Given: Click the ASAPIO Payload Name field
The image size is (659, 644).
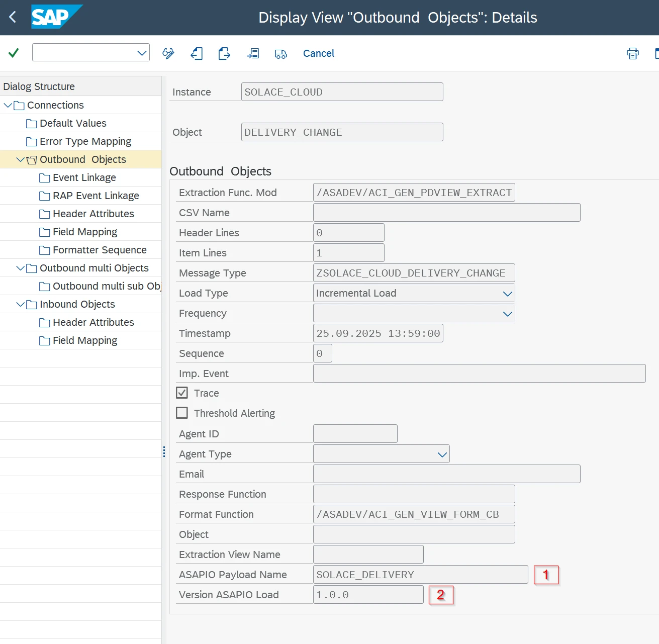Looking at the screenshot, I should click(x=421, y=575).
